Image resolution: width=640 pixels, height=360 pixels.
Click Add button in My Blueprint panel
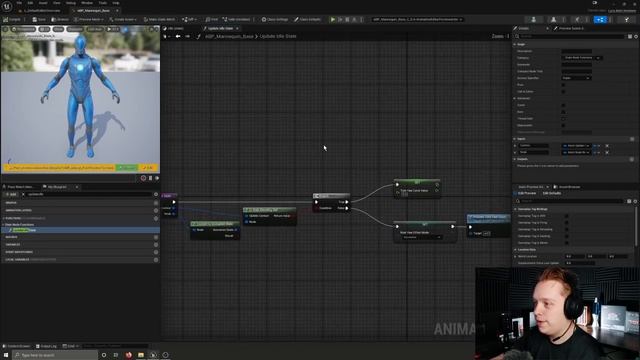(11, 194)
